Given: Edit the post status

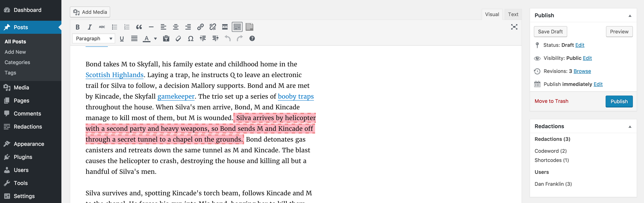Looking at the screenshot, I should tap(580, 45).
